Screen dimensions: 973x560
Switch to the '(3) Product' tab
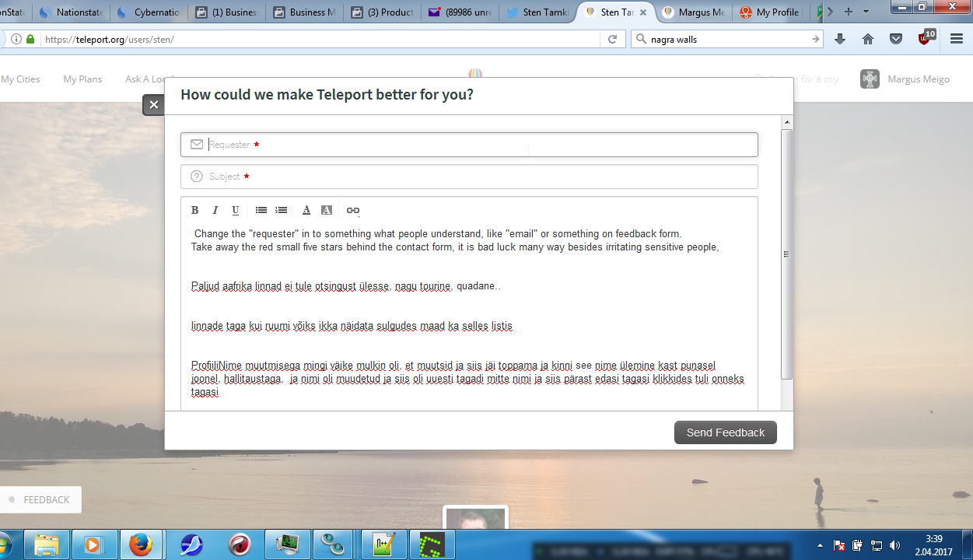click(381, 12)
